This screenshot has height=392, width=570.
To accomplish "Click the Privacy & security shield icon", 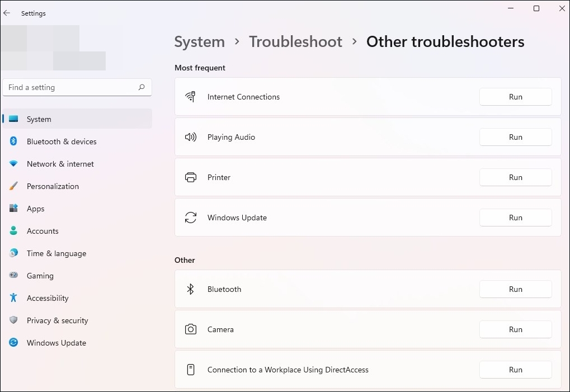I will [x=14, y=320].
